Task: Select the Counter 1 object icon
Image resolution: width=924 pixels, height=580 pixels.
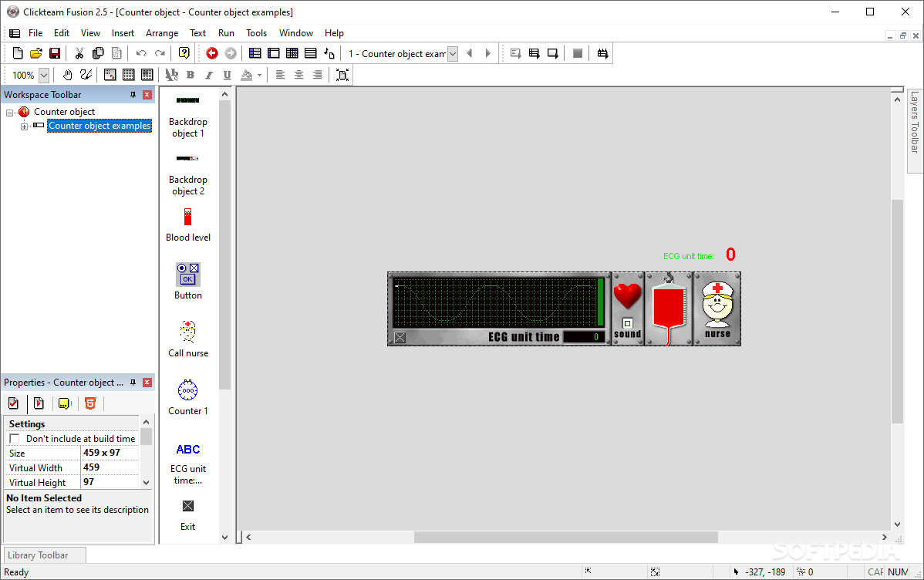Action: pyautogui.click(x=188, y=390)
